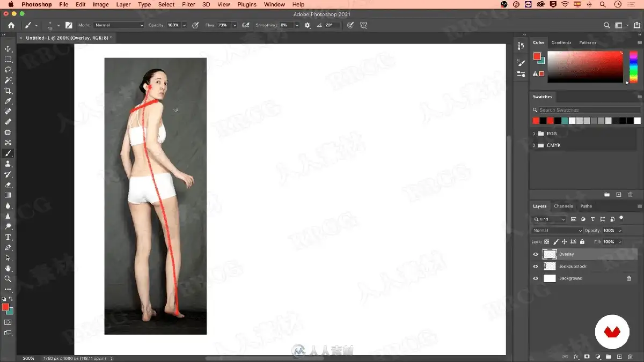Select the Magic Wand tool
Image resolution: width=644 pixels, height=362 pixels.
coord(8,80)
